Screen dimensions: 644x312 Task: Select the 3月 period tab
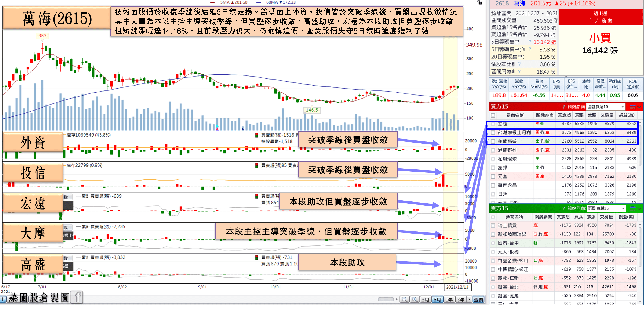425,299
